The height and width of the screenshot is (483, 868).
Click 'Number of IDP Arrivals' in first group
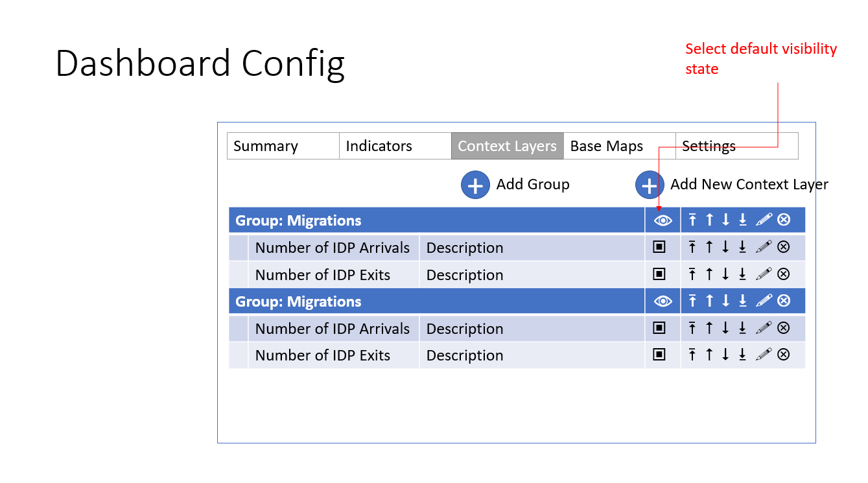[x=333, y=248]
